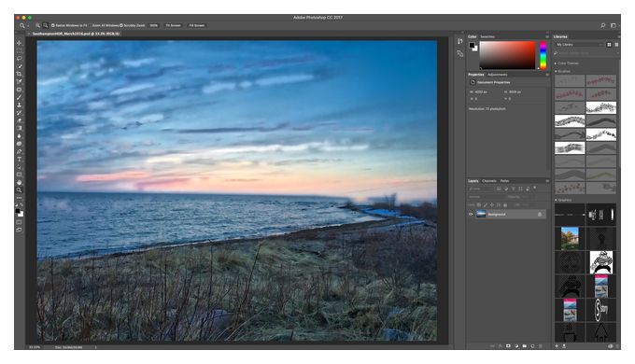This screenshot has height=364, width=635.
Task: Toggle Quick Mask mode in toolbar
Action: tap(19, 222)
